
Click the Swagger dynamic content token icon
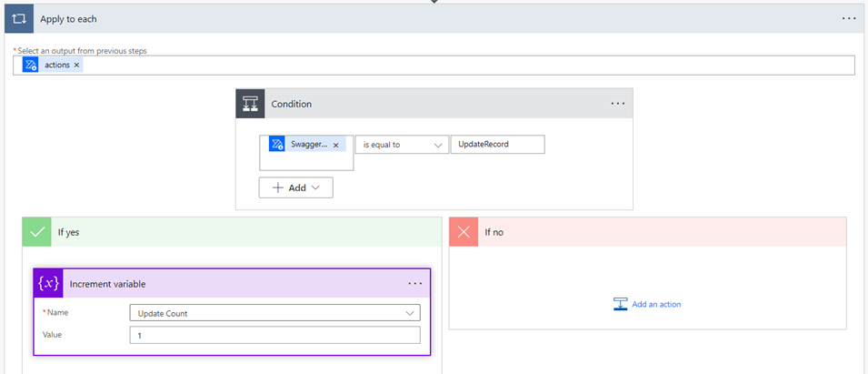[x=278, y=145]
